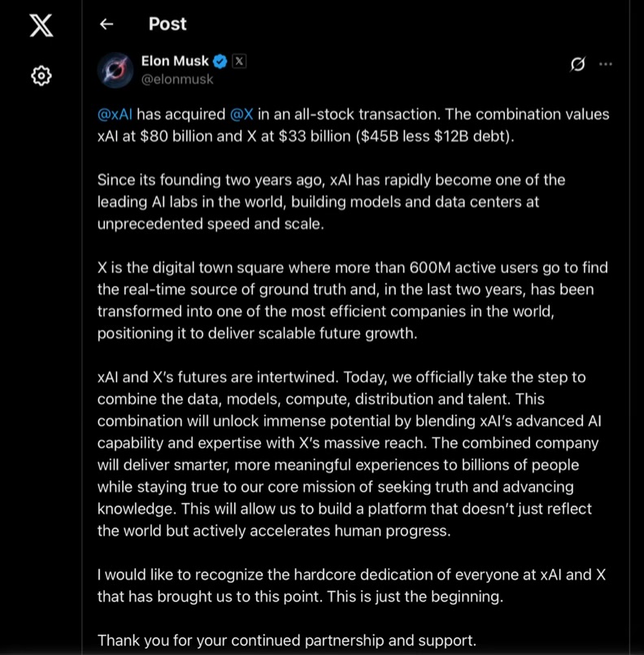This screenshot has width=644, height=655.
Task: Click the Post header title
Action: [168, 24]
